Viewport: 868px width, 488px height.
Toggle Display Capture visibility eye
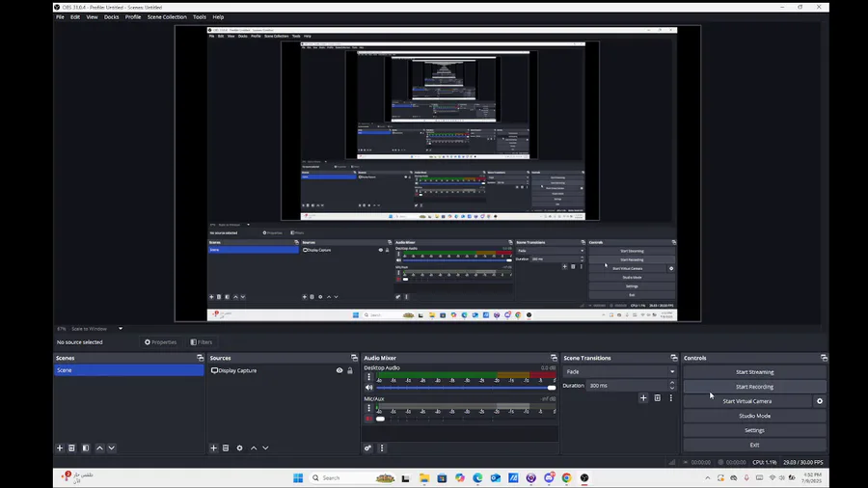[x=339, y=370]
